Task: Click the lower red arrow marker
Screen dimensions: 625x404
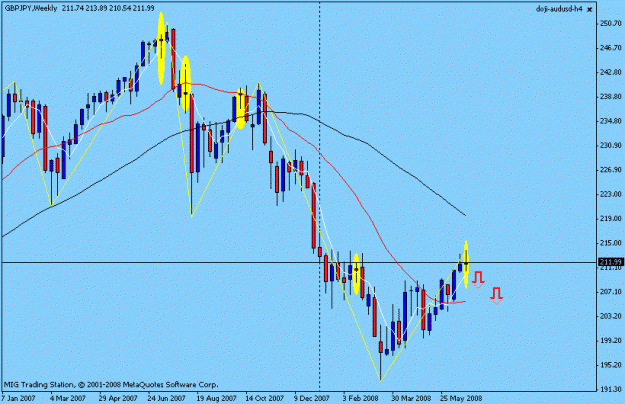Action: (496, 296)
